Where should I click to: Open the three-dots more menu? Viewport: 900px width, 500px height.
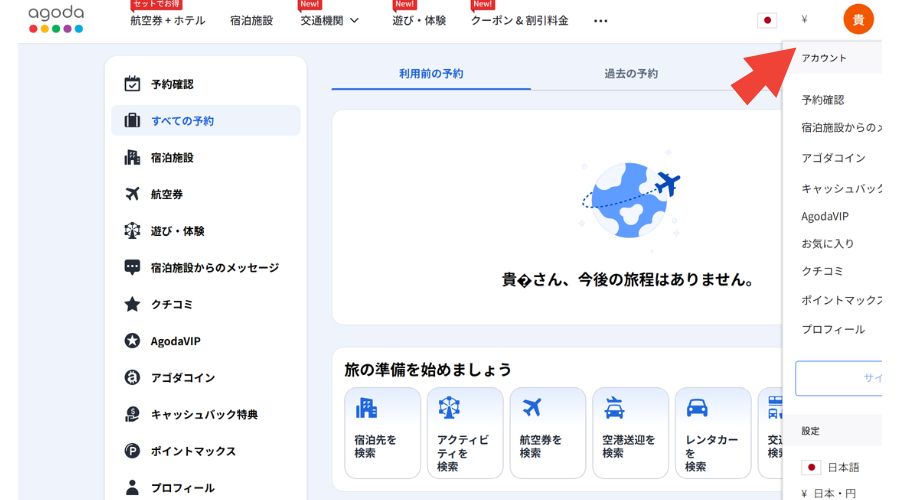tap(600, 21)
